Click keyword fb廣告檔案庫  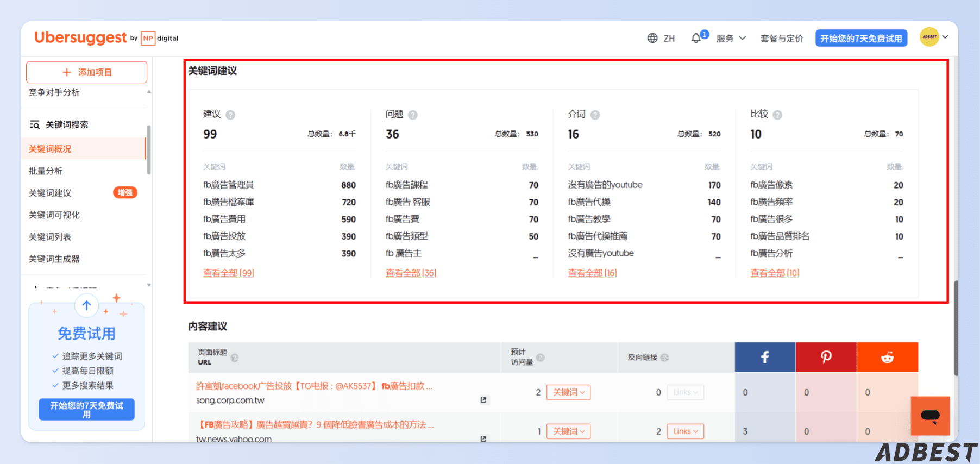pos(229,202)
